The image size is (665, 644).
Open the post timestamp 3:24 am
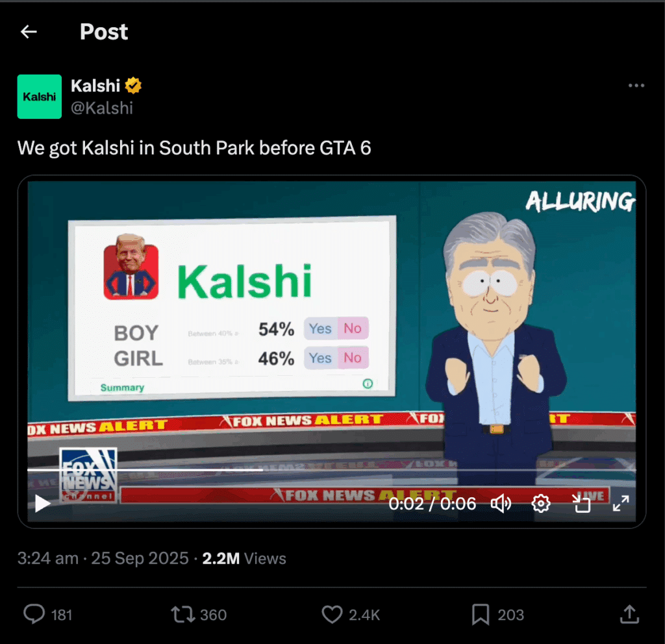(x=47, y=558)
